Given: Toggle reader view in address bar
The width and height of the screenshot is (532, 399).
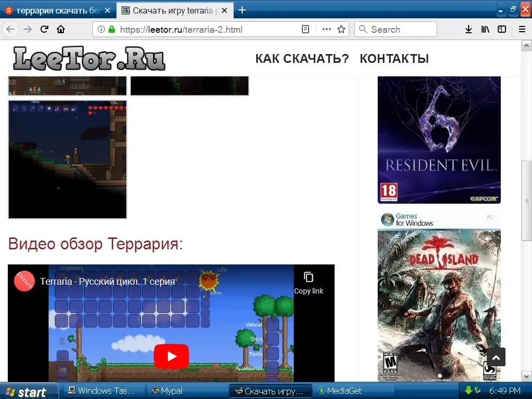Looking at the screenshot, I should tap(305, 29).
